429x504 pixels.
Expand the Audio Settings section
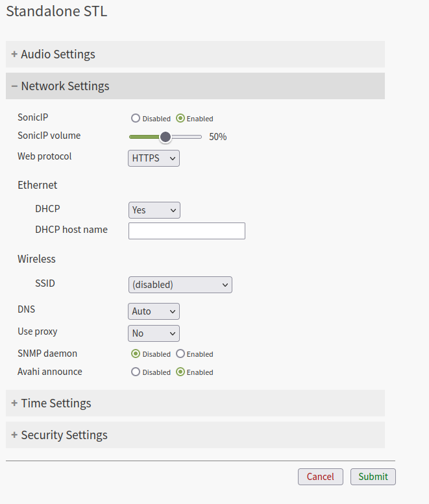point(58,54)
